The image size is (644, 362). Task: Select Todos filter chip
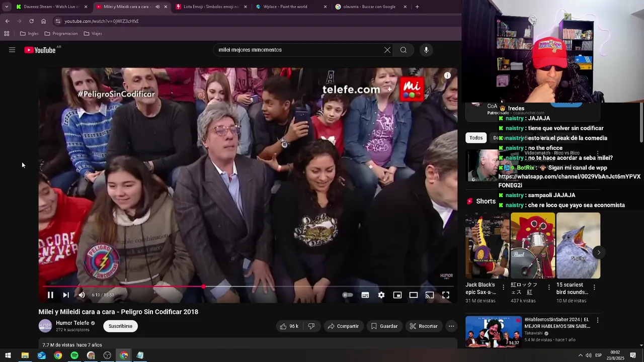(x=476, y=138)
